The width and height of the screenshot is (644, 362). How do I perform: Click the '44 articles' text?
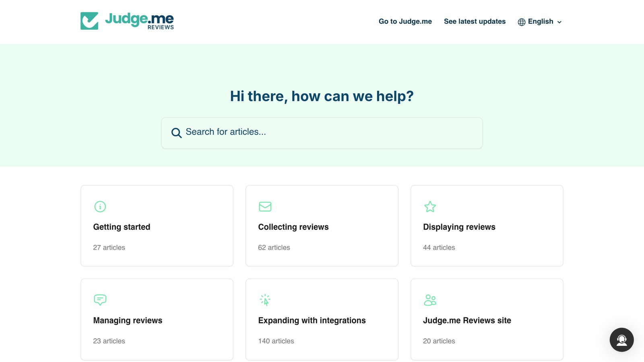(x=439, y=248)
